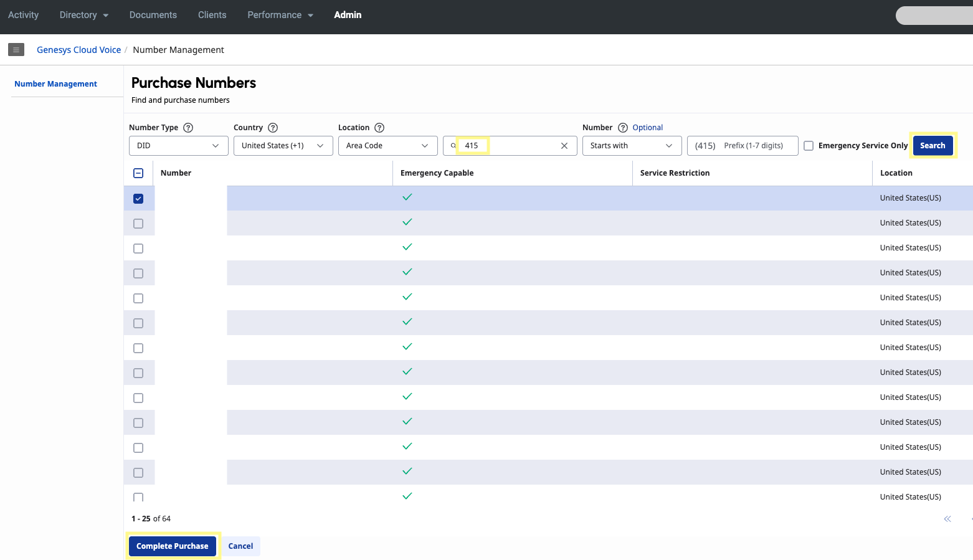Enable Emergency Service Only checkbox
Screen dimensions: 973x560
point(809,146)
